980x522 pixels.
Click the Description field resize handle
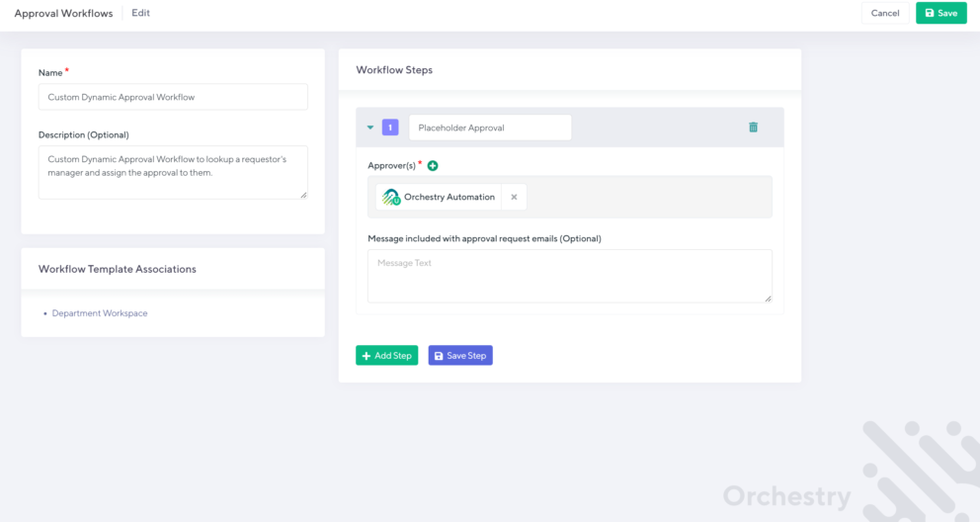click(303, 195)
